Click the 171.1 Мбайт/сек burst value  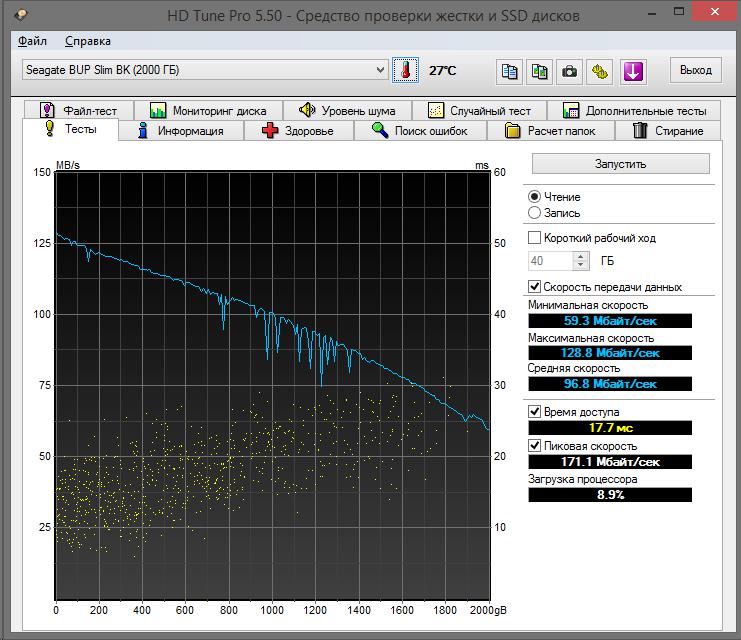pyautogui.click(x=610, y=462)
